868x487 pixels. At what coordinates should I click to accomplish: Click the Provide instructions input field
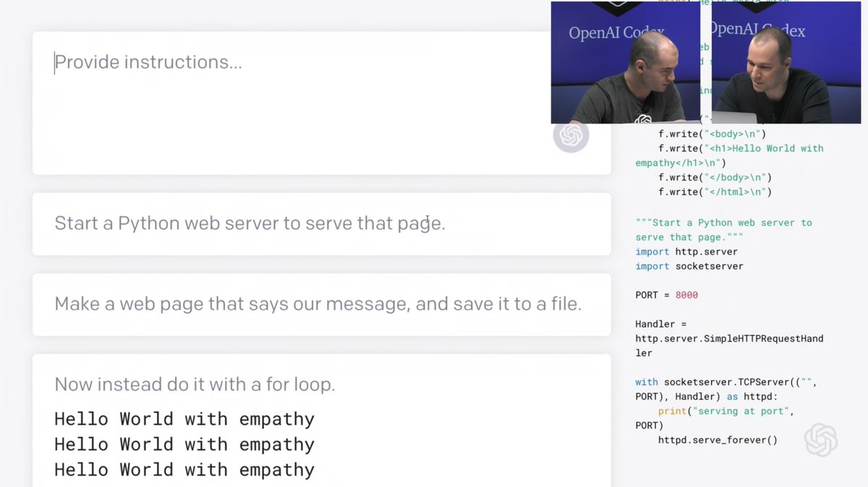[x=321, y=103]
